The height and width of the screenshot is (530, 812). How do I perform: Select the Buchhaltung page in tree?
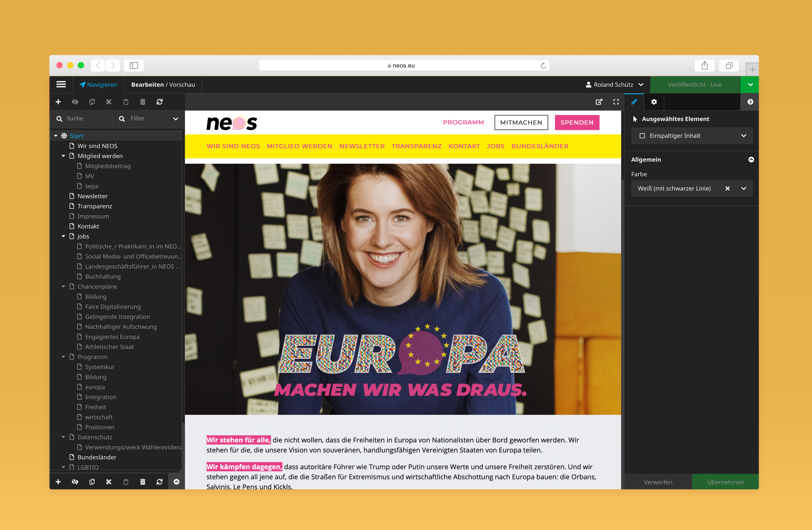pos(103,277)
